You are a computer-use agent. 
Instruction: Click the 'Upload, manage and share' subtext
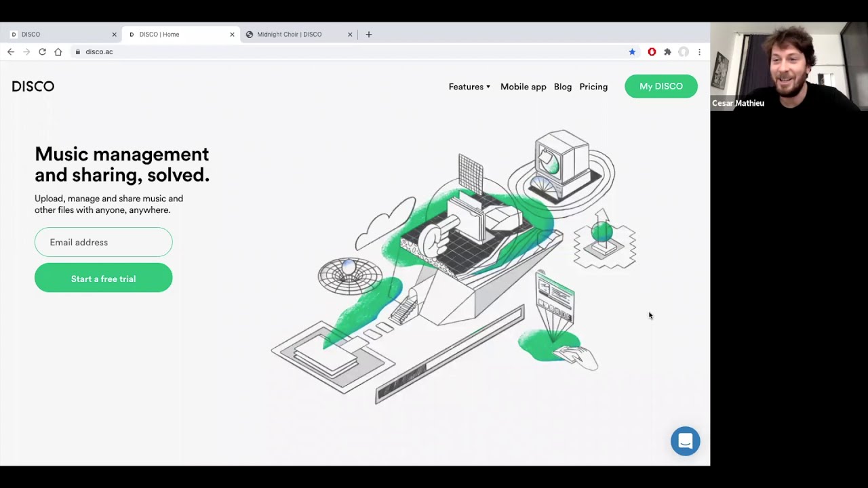(x=109, y=204)
